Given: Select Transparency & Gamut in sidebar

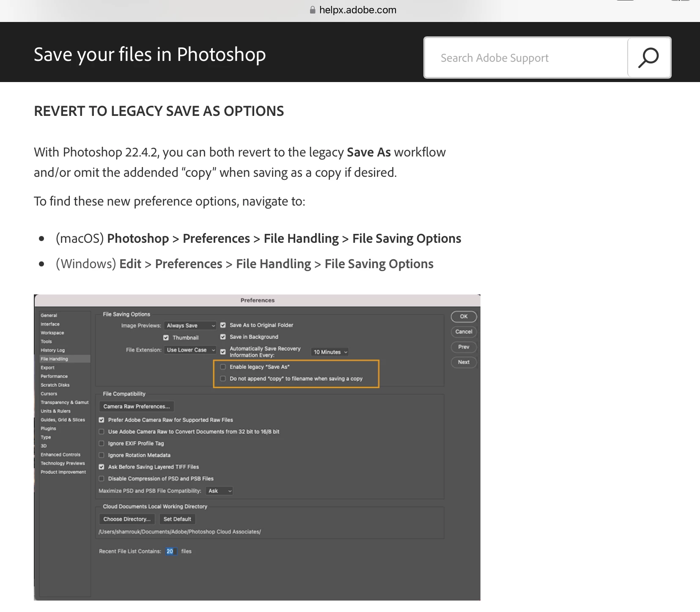Looking at the screenshot, I should [65, 402].
